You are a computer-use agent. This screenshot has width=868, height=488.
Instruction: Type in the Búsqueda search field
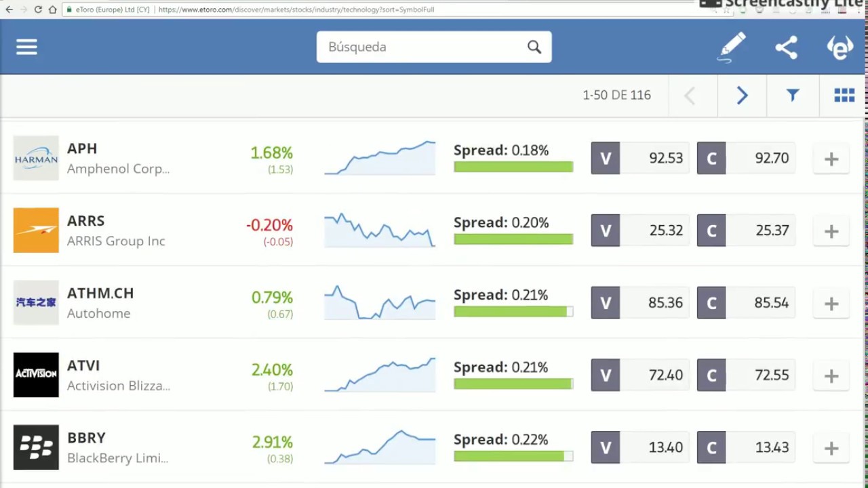(x=420, y=47)
